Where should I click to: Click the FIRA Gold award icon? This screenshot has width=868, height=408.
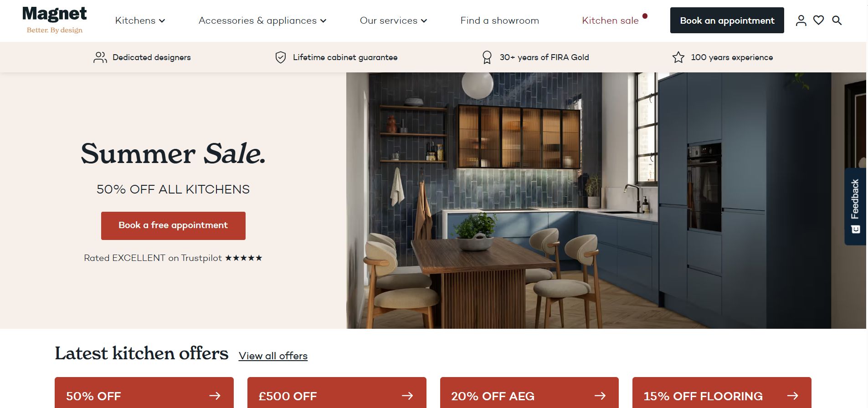point(487,57)
